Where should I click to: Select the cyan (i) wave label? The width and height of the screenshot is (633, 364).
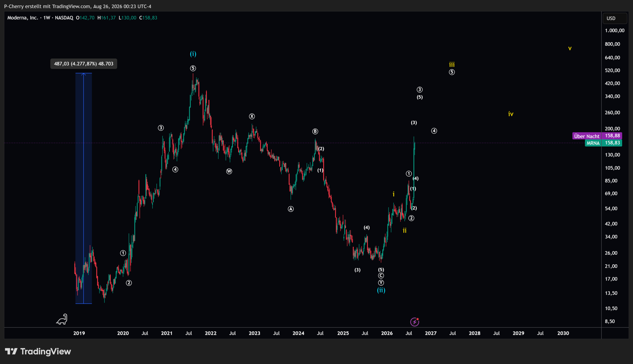tap(193, 54)
